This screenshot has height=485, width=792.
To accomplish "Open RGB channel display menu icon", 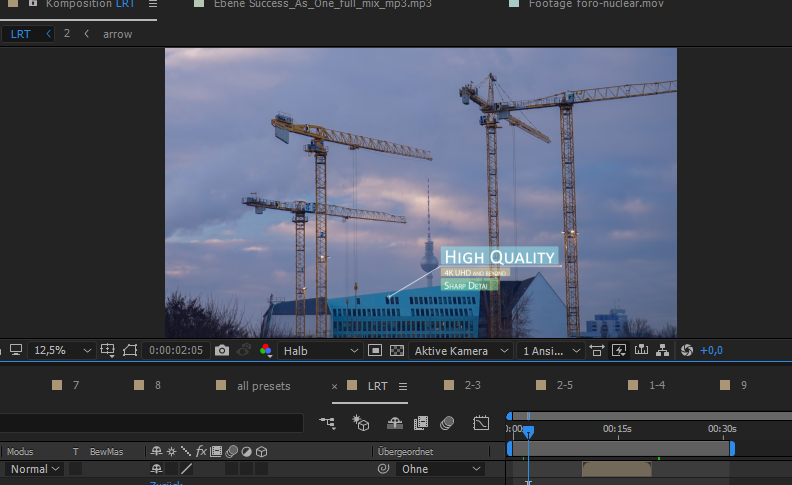I will coord(266,350).
